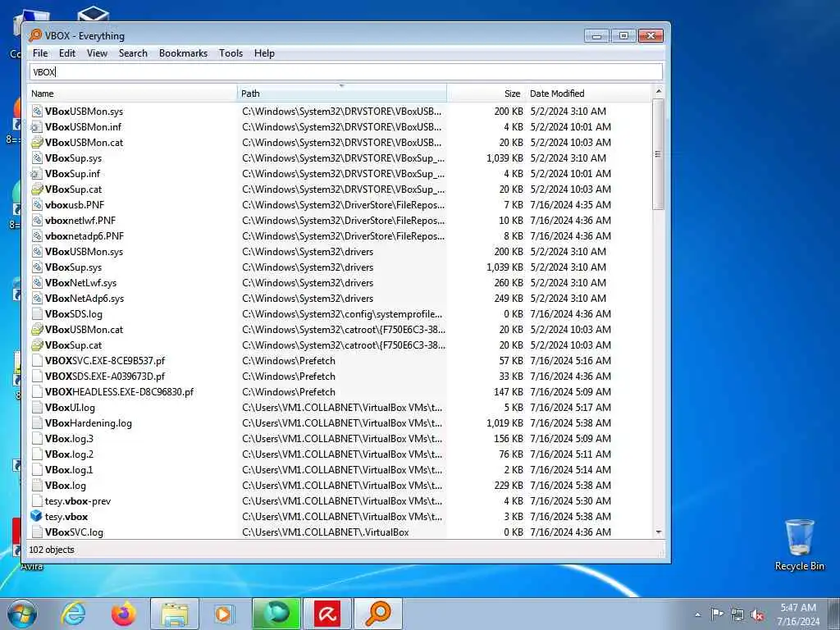
Task: Click the scrollbar down arrow in results
Action: click(659, 532)
